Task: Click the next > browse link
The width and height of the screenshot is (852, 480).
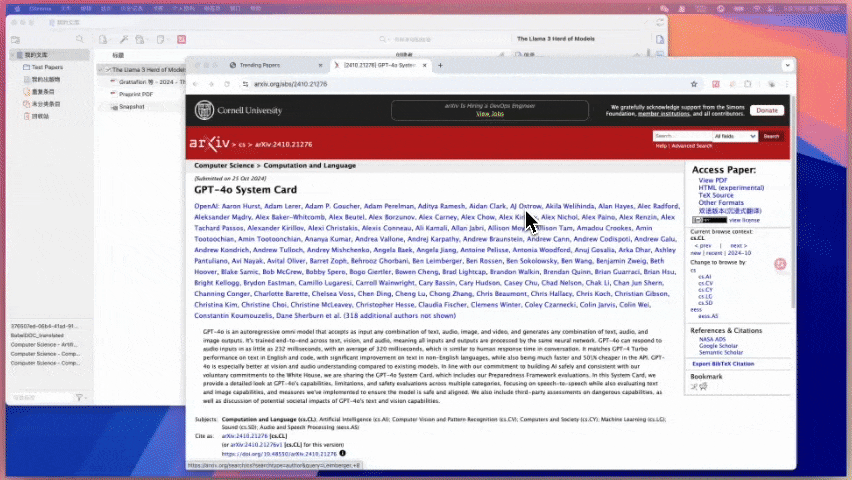Action: pyautogui.click(x=738, y=246)
